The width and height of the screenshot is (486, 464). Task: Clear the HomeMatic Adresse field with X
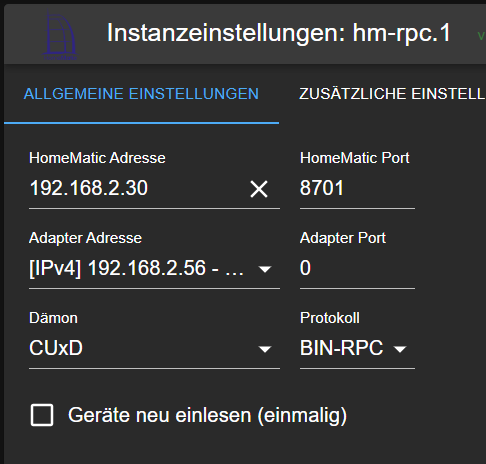(259, 189)
